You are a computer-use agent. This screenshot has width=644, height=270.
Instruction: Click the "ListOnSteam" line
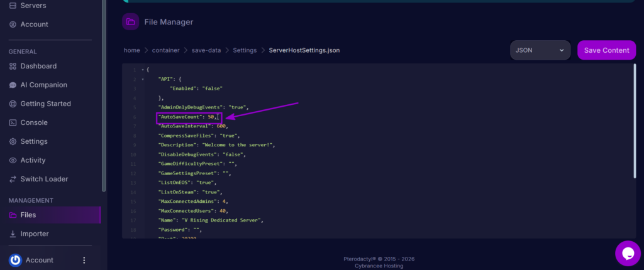coord(190,192)
